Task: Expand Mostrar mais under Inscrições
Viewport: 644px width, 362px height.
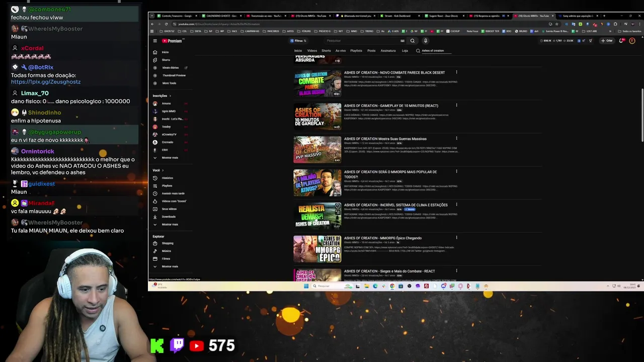Action: pos(170,158)
